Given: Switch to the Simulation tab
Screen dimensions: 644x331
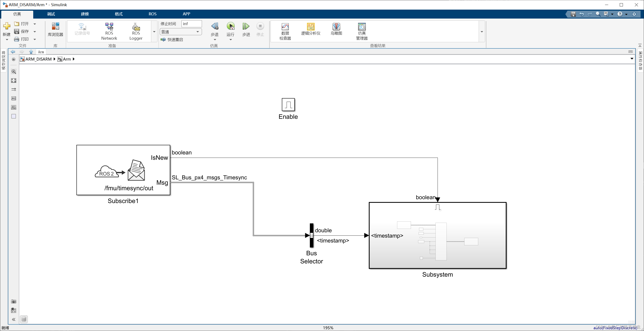Looking at the screenshot, I should pos(17,14).
